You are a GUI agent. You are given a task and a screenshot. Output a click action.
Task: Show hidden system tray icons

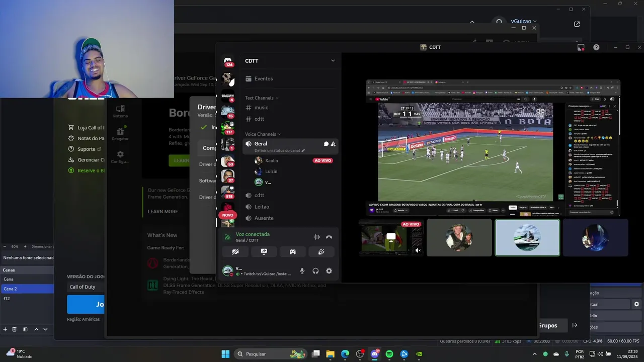(535, 354)
